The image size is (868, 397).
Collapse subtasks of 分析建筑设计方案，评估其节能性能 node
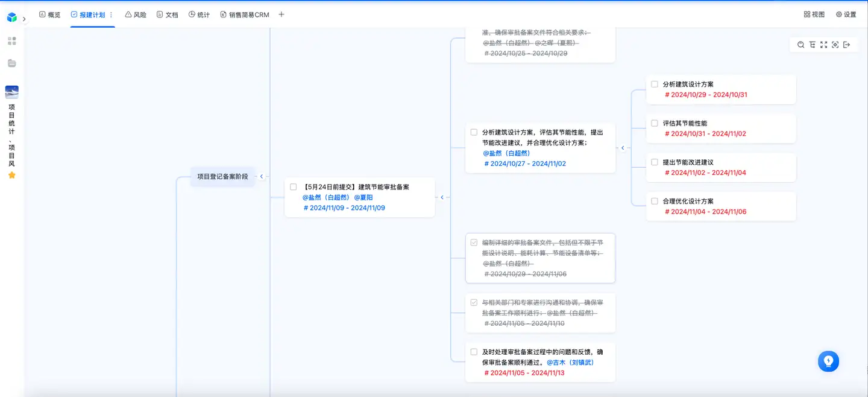[623, 148]
